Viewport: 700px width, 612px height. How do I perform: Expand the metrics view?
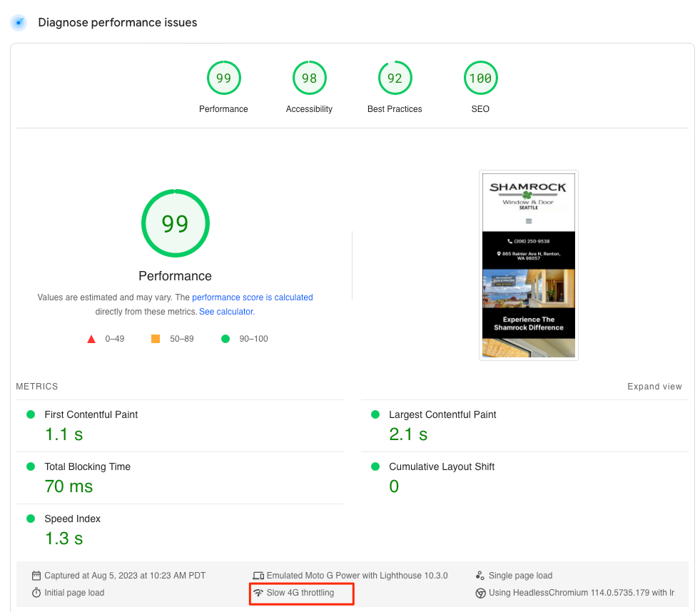(654, 387)
